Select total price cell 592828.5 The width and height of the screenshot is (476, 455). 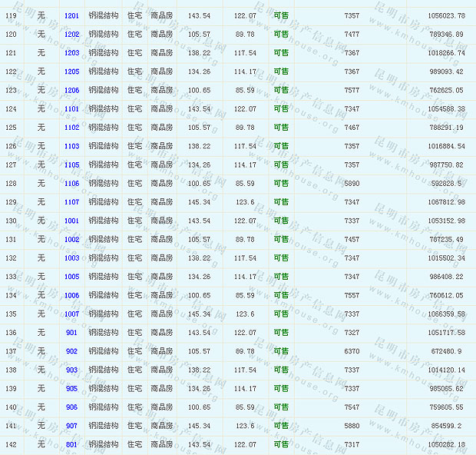[x=446, y=184]
